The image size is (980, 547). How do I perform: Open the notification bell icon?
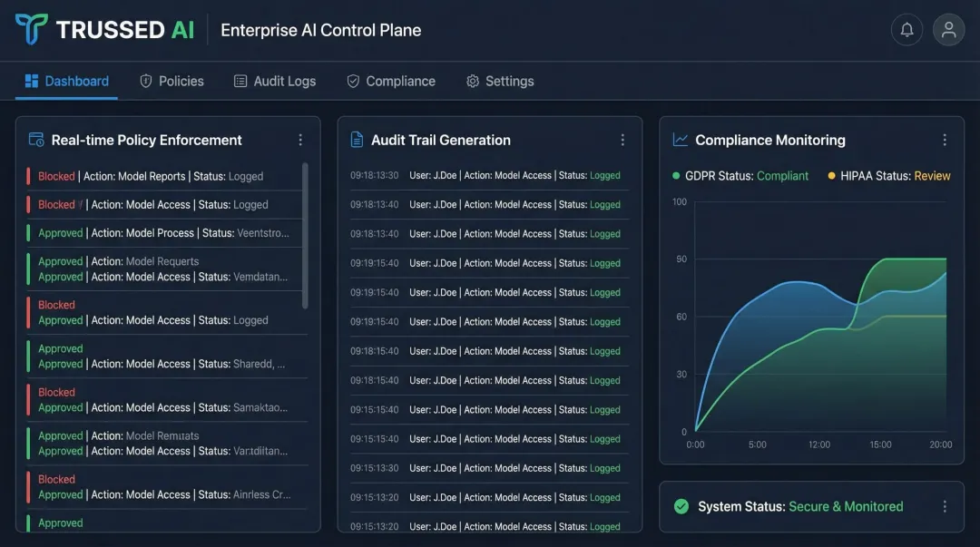906,29
